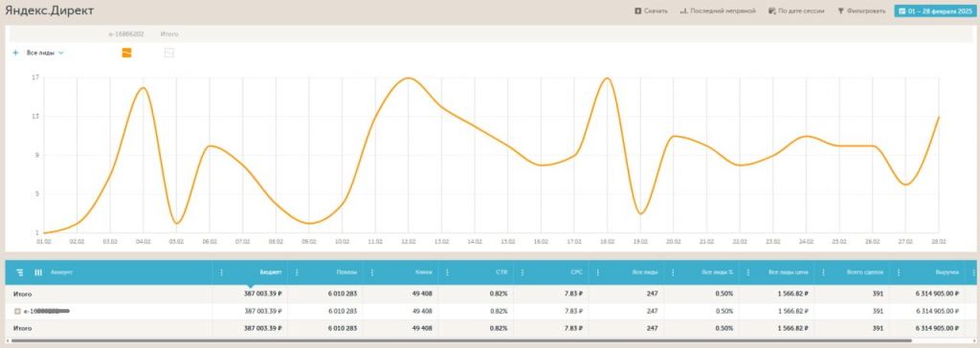
Task: Toggle the orange e-16866202 chart line
Action: [127, 54]
